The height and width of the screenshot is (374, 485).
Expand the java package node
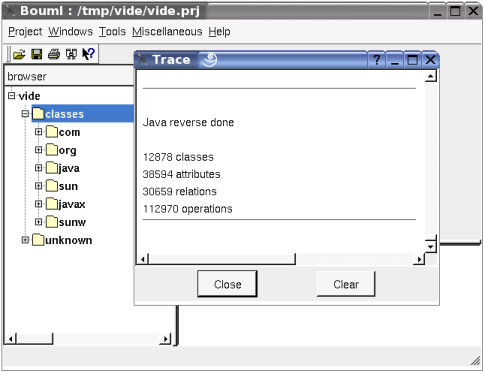point(38,168)
